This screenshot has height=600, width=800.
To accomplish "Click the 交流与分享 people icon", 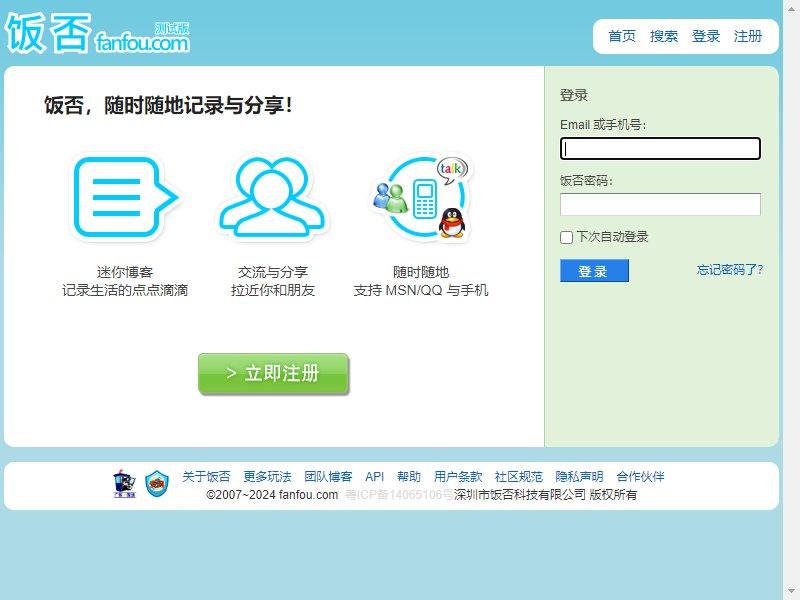I will coord(272,197).
